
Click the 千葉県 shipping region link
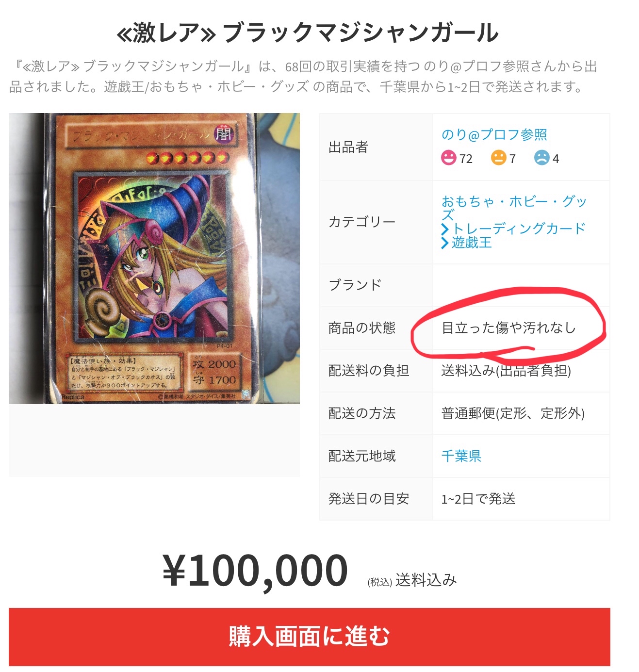click(461, 456)
